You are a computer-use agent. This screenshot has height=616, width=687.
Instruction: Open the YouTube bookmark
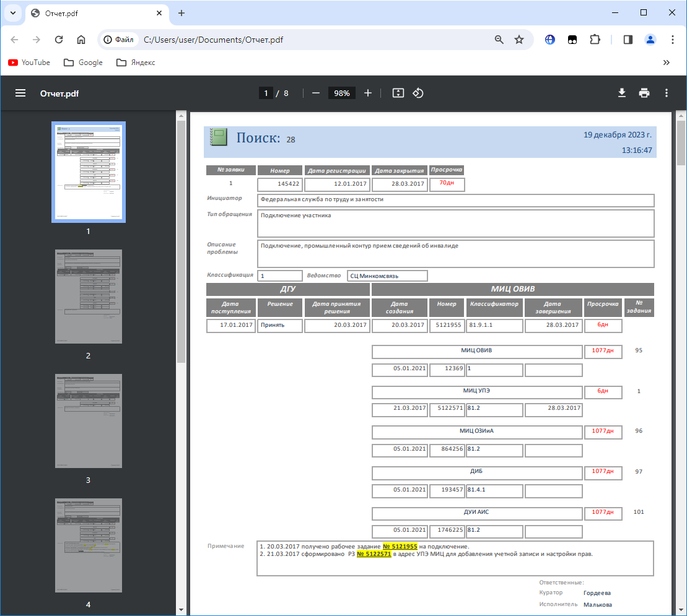(x=29, y=63)
